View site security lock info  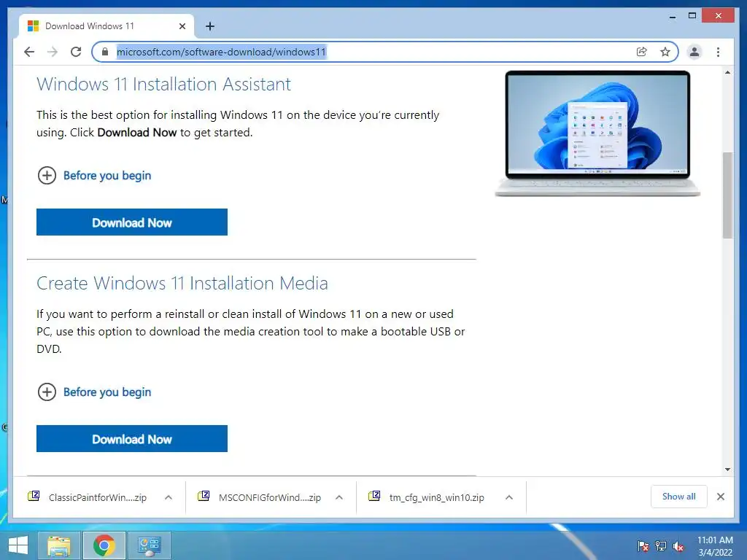coord(105,52)
